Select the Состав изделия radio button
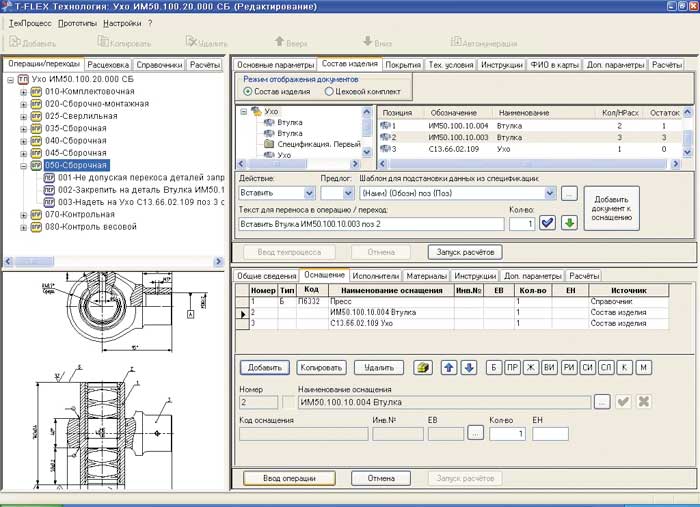700x507 pixels. [248, 91]
